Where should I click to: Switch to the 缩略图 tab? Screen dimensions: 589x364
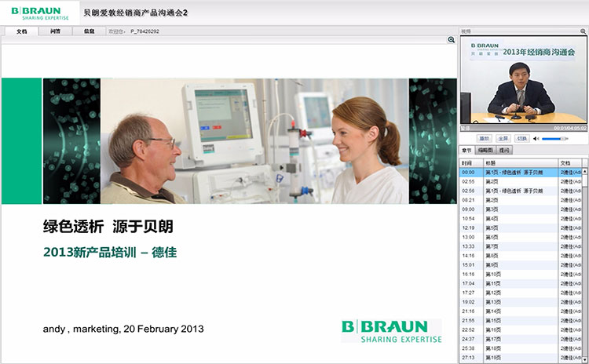coord(485,150)
